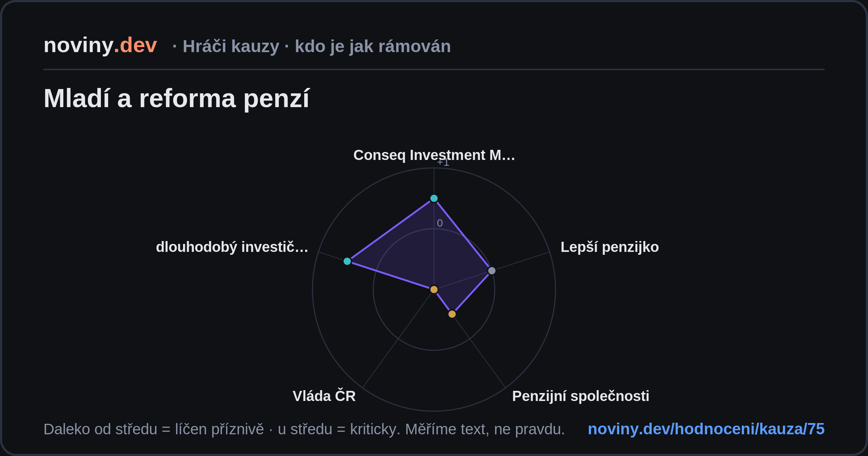Click the Vláda ČR axis label
868x456 pixels.
324,396
